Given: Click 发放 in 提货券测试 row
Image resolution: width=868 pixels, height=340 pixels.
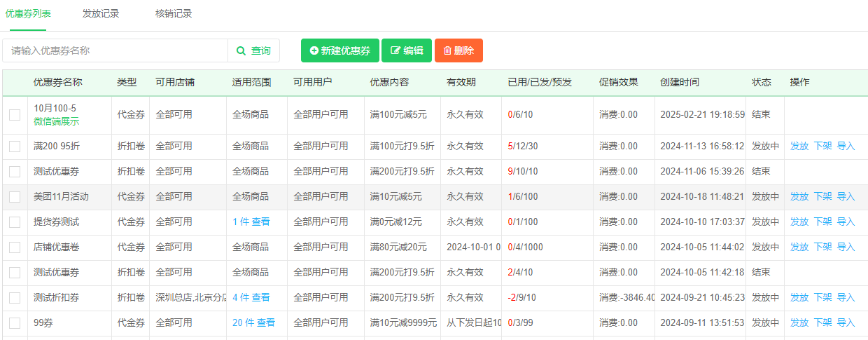Looking at the screenshot, I should point(799,222).
